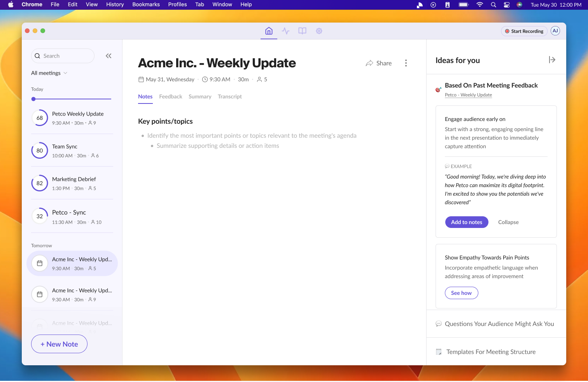Select the Team Sync meeting title
Screen dimensions: 588x382
click(x=65, y=147)
